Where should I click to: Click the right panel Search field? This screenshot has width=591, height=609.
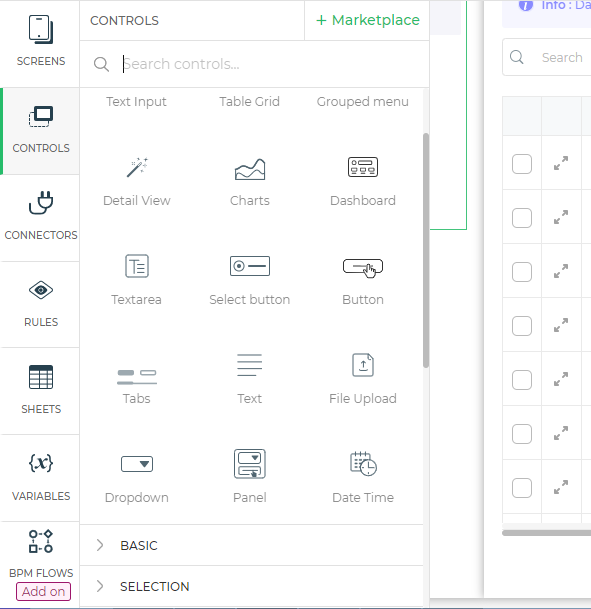[x=548, y=57]
